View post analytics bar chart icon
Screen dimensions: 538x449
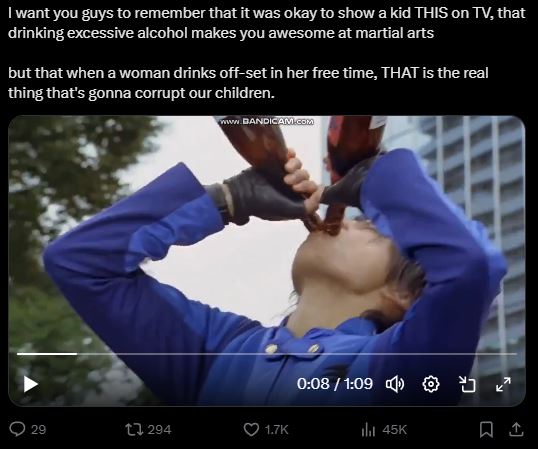tap(369, 429)
